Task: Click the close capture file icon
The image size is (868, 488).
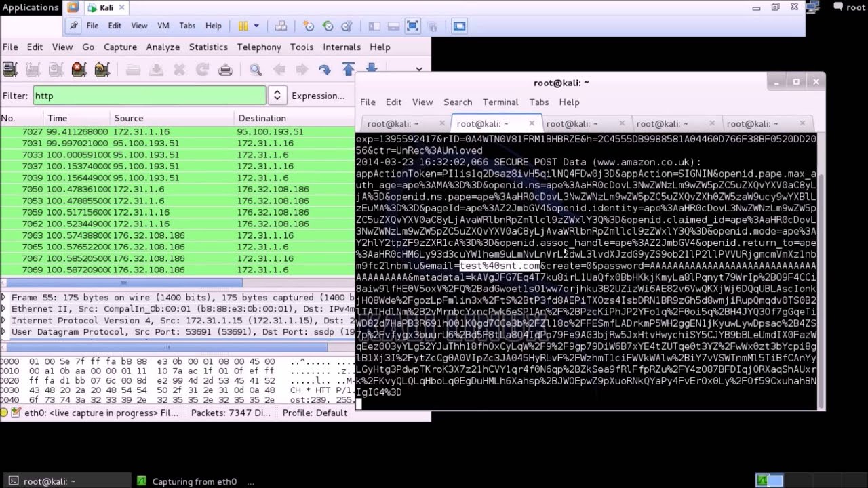Action: (179, 69)
